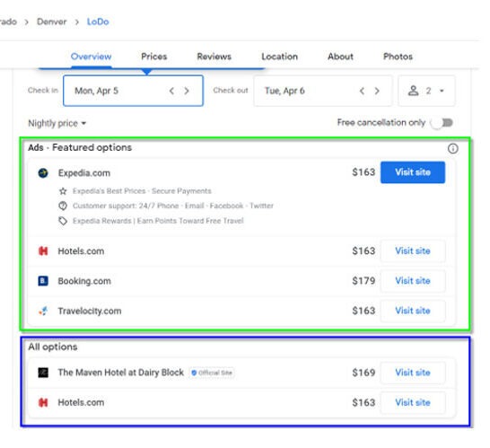Click The Maven Hotel logo icon
This screenshot has width=490, height=448.
43,373
